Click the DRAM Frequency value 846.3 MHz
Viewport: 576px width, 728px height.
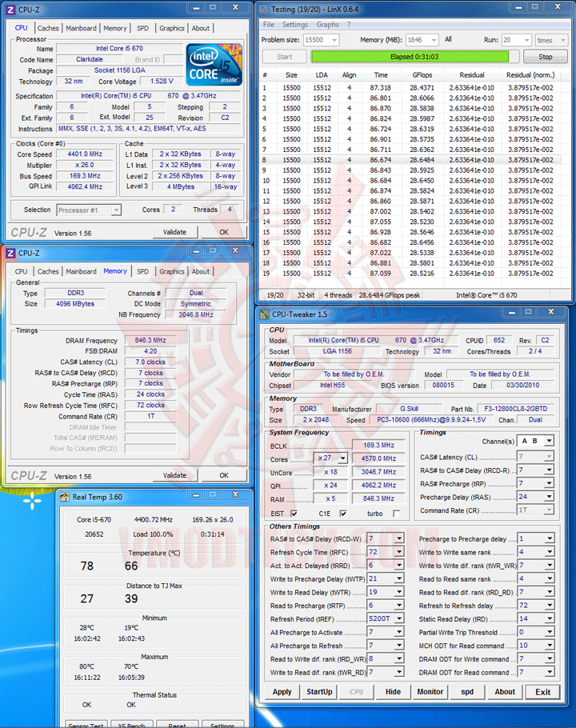coord(150,340)
